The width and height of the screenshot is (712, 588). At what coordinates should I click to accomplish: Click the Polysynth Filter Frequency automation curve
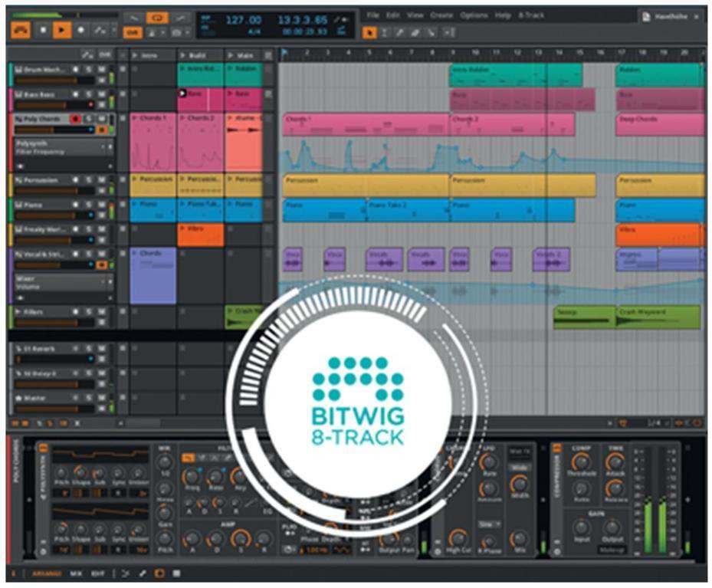click(493, 156)
